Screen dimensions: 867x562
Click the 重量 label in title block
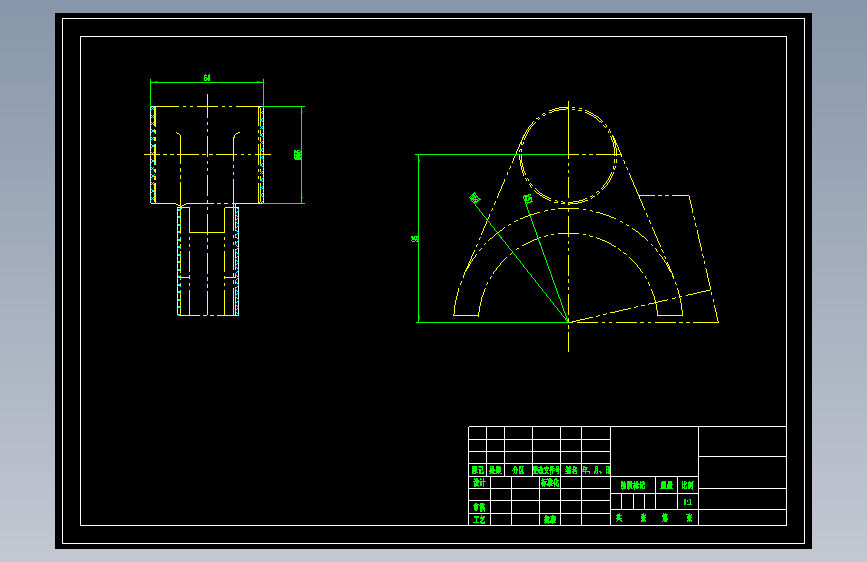pyautogui.click(x=666, y=485)
